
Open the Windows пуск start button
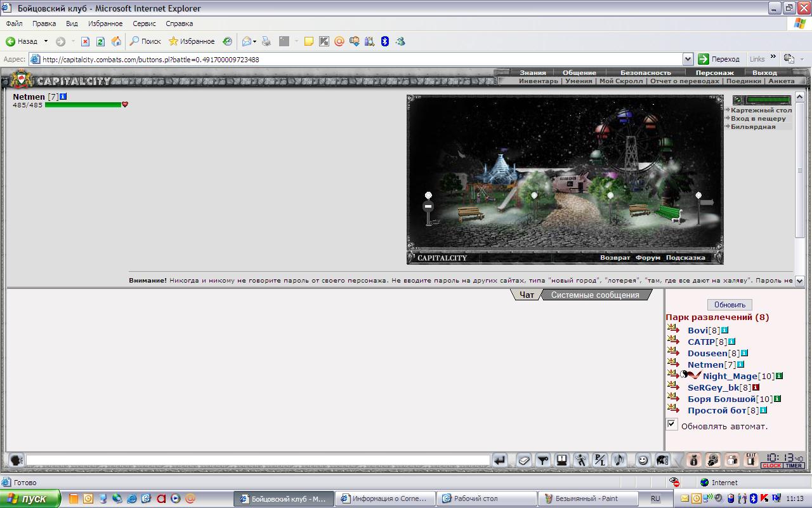point(30,498)
